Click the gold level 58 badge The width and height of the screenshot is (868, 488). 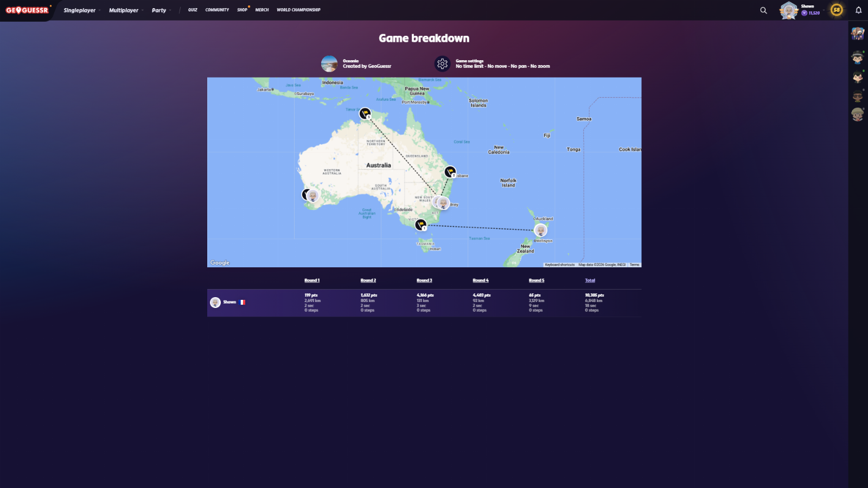[x=837, y=10]
